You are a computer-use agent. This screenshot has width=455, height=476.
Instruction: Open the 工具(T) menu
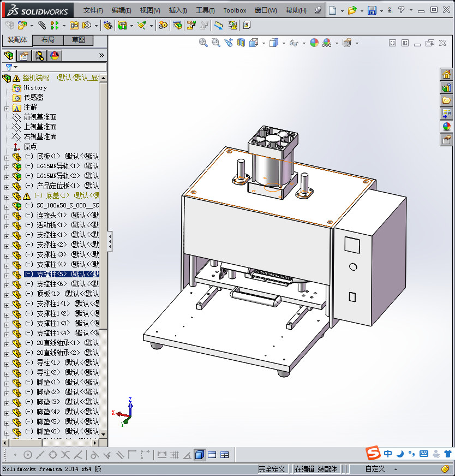(205, 10)
